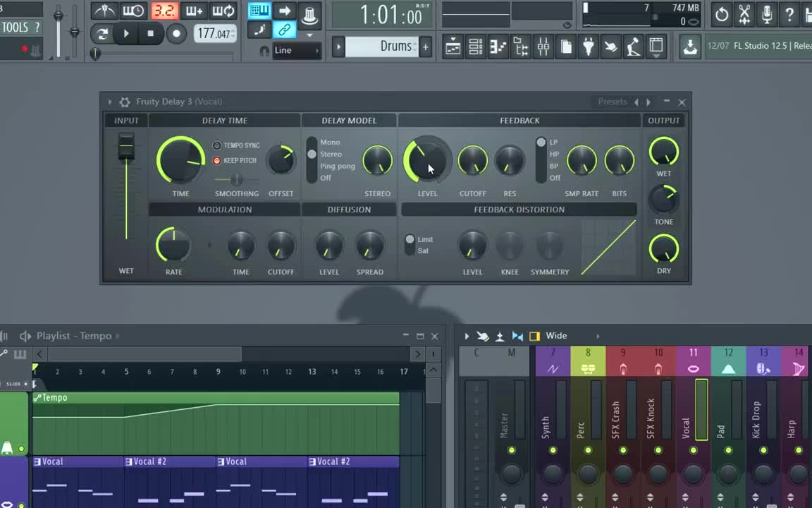This screenshot has width=812, height=508.
Task: Toggle the countdown before recording button
Action: pyautogui.click(x=164, y=11)
